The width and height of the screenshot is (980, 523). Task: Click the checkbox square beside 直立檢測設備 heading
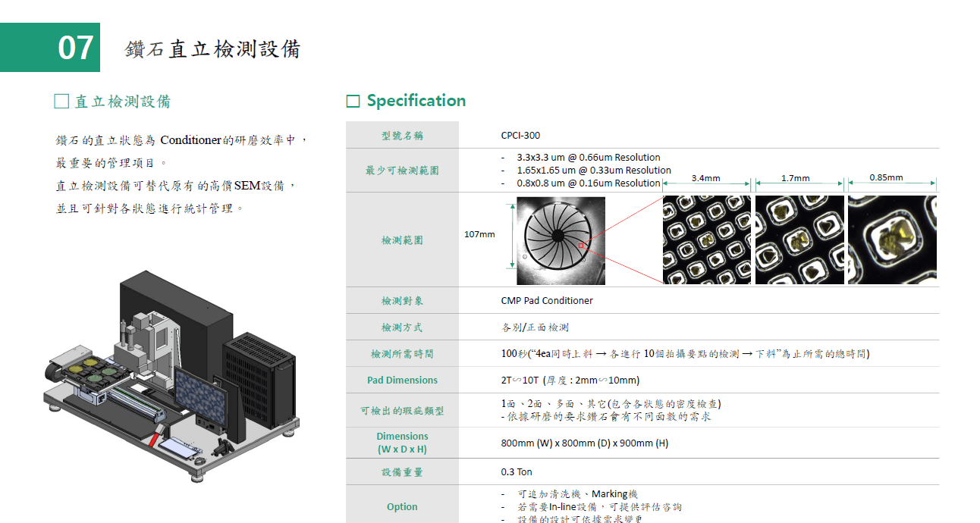pyautogui.click(x=62, y=102)
